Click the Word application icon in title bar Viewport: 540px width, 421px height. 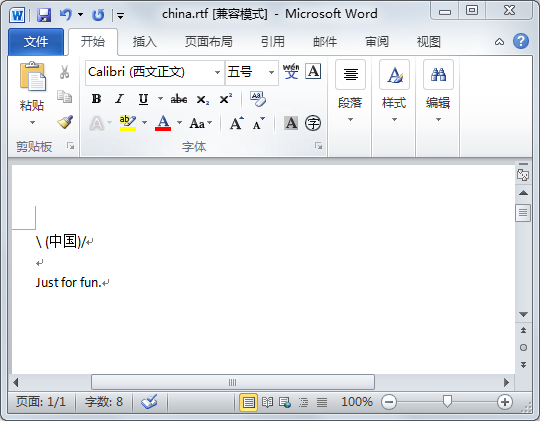pyautogui.click(x=17, y=15)
